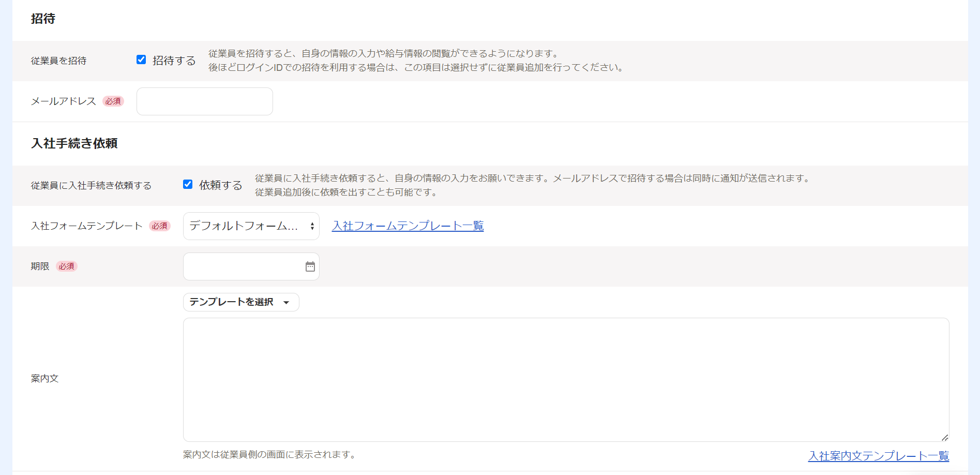Open 入社フォームテンプレート一覧 link

408,226
